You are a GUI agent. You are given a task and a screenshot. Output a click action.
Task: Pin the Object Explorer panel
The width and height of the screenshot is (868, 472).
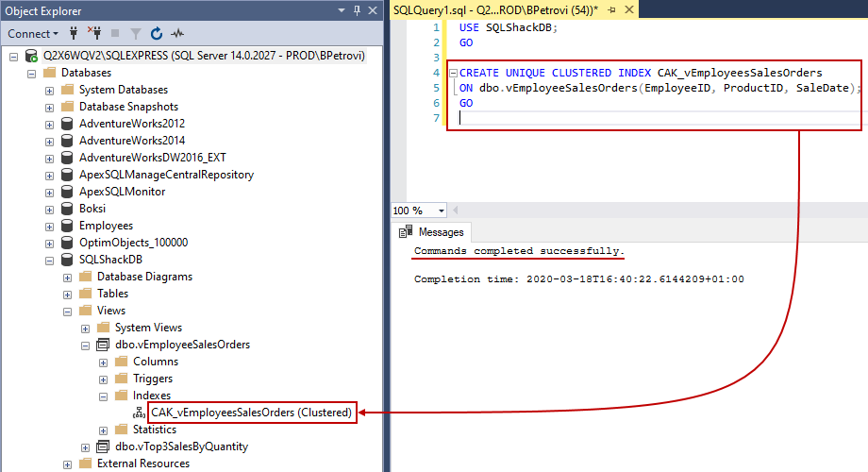(x=357, y=9)
